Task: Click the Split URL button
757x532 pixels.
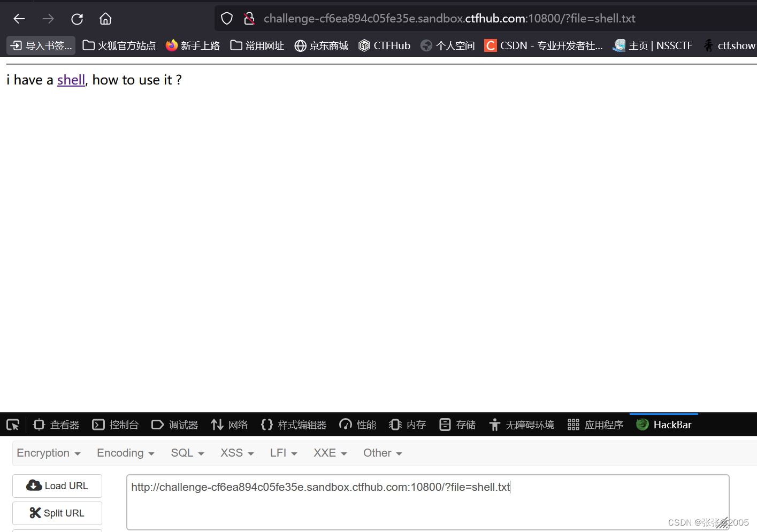Action: (57, 513)
